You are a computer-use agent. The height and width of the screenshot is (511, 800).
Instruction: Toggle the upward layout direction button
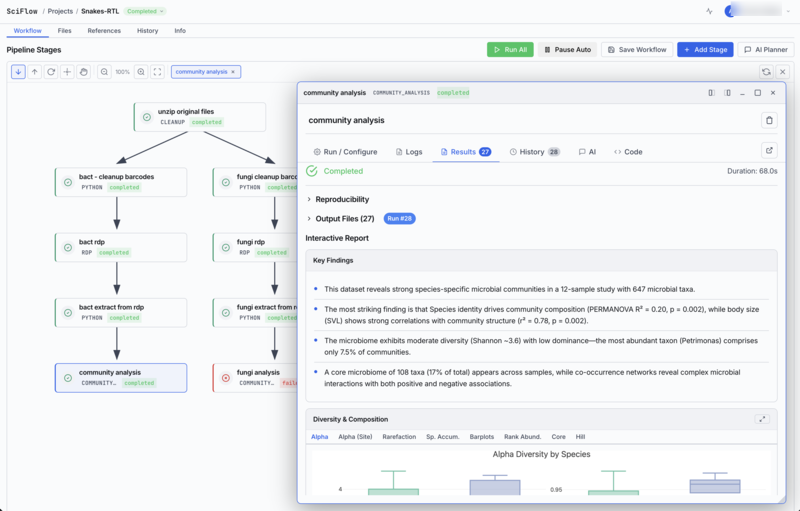pos(35,72)
